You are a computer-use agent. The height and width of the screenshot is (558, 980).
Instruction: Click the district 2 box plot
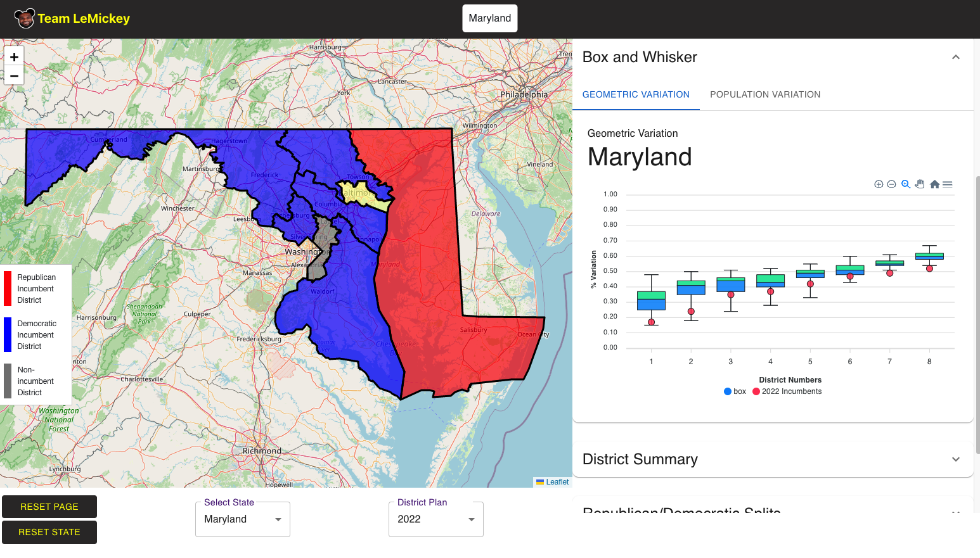[x=691, y=288]
